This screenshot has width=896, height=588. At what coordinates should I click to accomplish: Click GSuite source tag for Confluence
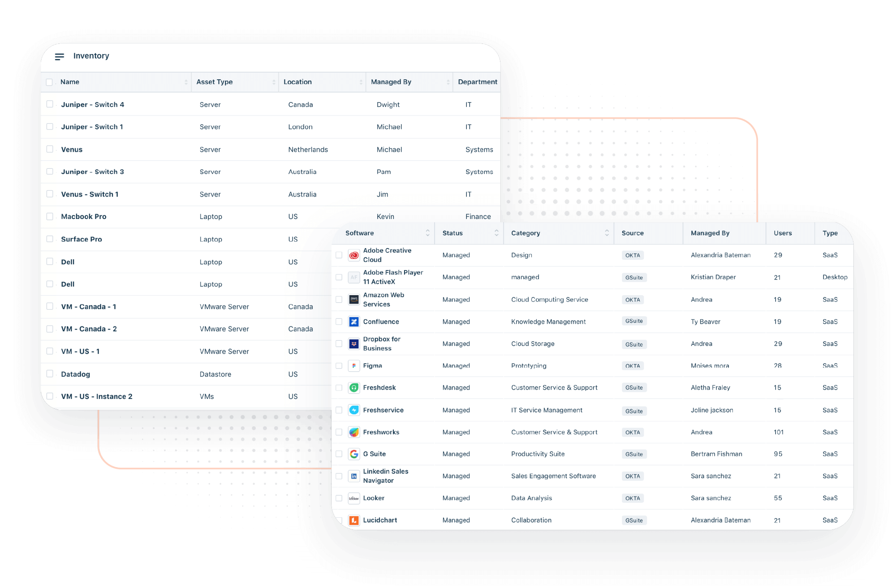tap(634, 321)
